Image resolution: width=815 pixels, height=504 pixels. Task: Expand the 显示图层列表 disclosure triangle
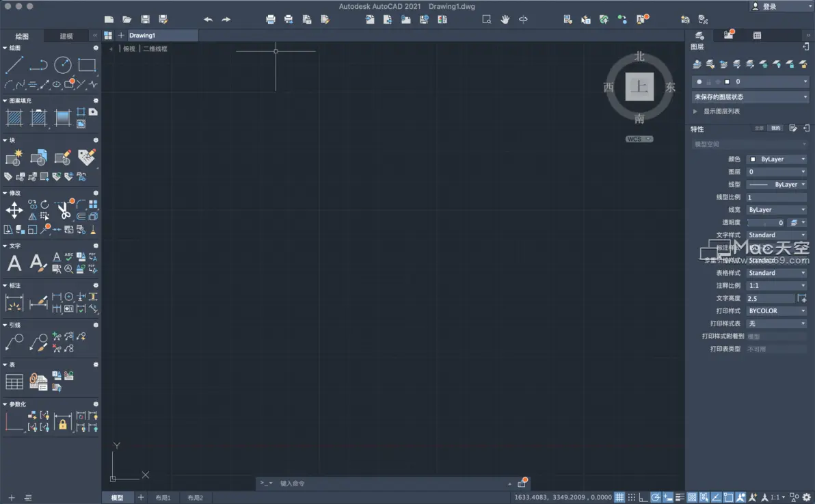(x=695, y=111)
